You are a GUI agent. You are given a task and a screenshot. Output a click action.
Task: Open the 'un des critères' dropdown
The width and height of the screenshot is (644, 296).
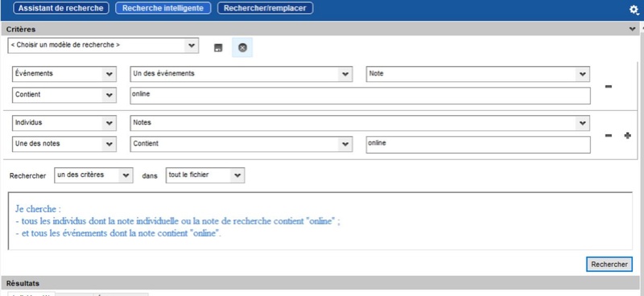(x=93, y=175)
